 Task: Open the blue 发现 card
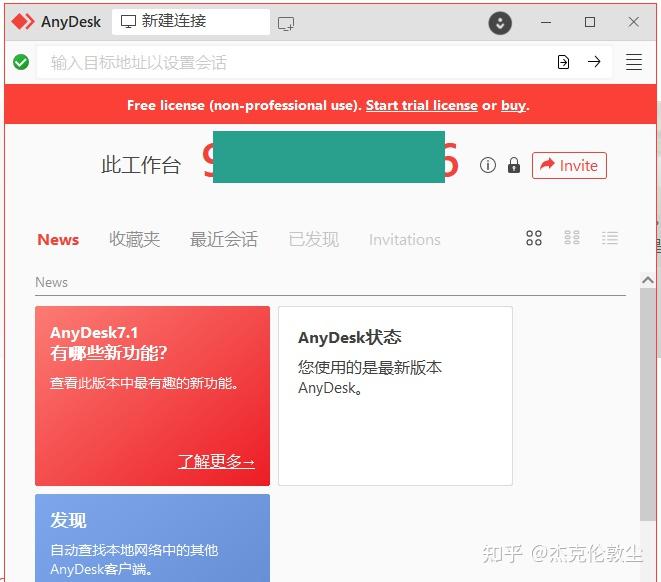point(152,538)
